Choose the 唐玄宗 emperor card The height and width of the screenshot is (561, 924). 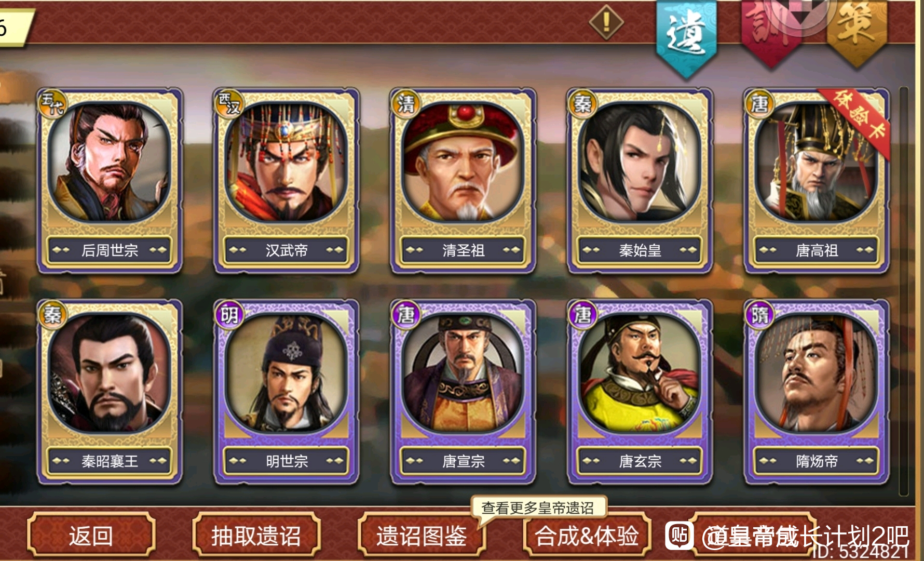coord(640,392)
